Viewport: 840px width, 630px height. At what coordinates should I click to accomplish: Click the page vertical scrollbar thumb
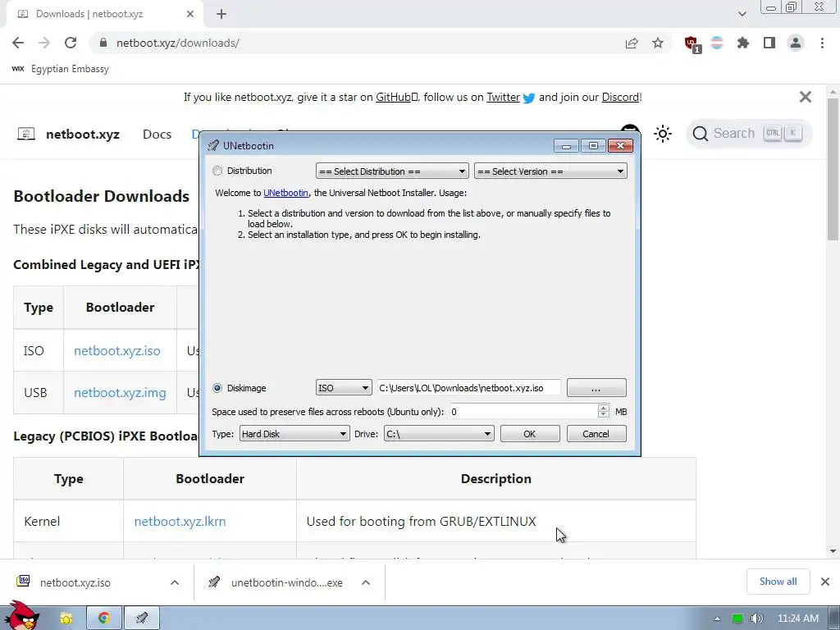pos(833,169)
